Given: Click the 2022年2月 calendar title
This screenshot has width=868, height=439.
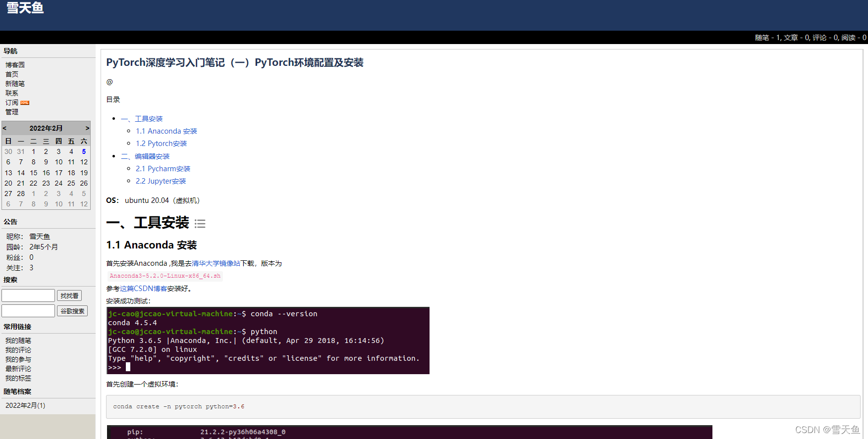Looking at the screenshot, I should pyautogui.click(x=46, y=128).
